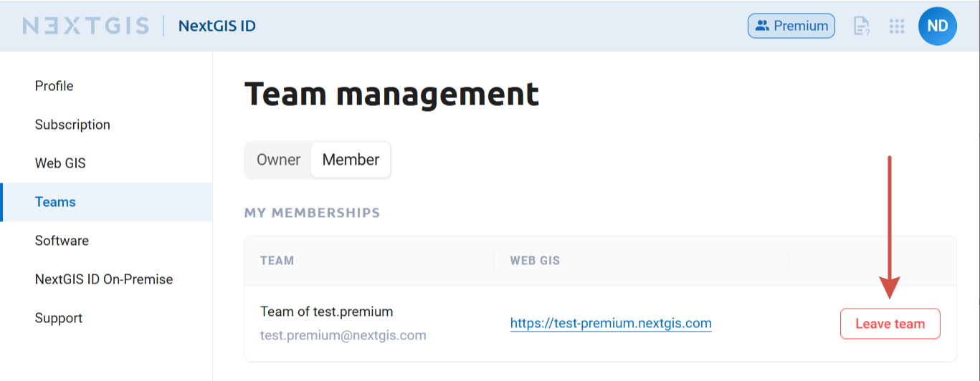The image size is (980, 381).
Task: Go to the NextGIS ID home title
Action: pos(217,26)
